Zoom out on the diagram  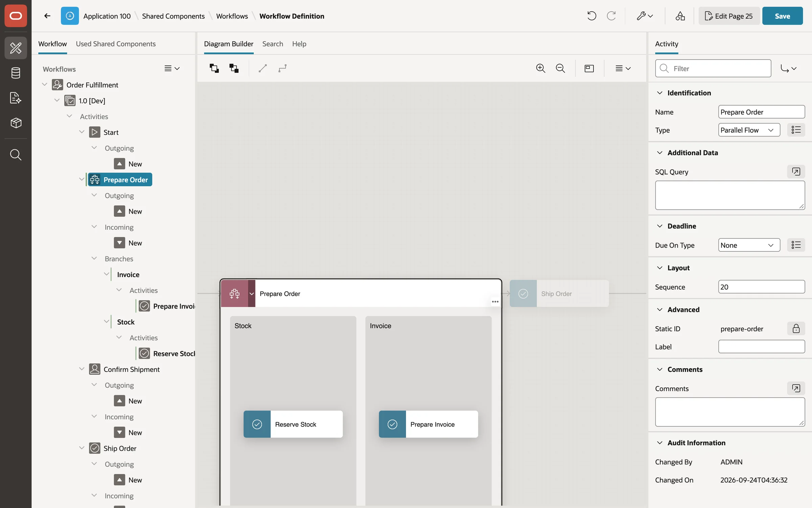point(560,68)
